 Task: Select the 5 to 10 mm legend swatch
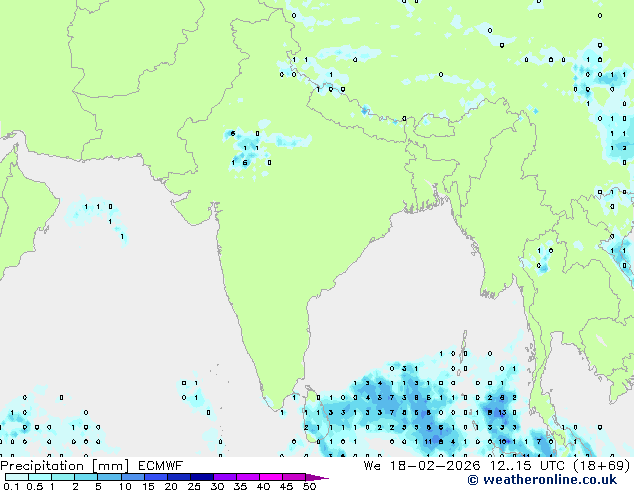coord(109,477)
